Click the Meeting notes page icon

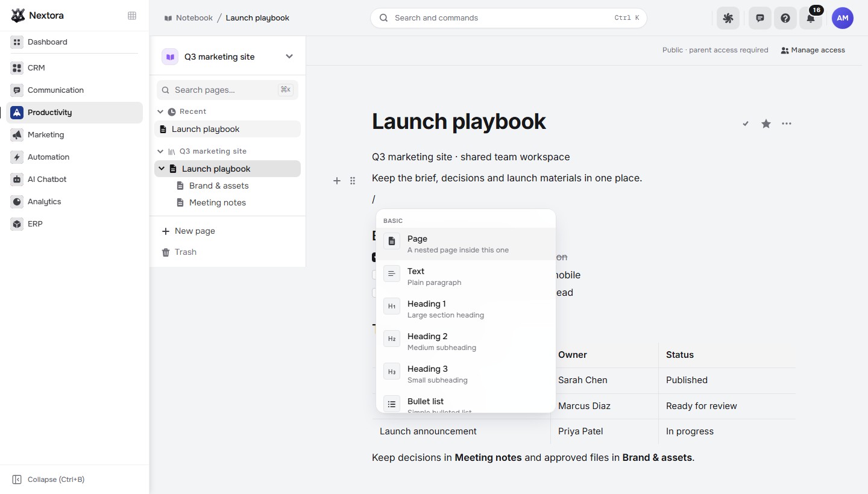(x=180, y=202)
